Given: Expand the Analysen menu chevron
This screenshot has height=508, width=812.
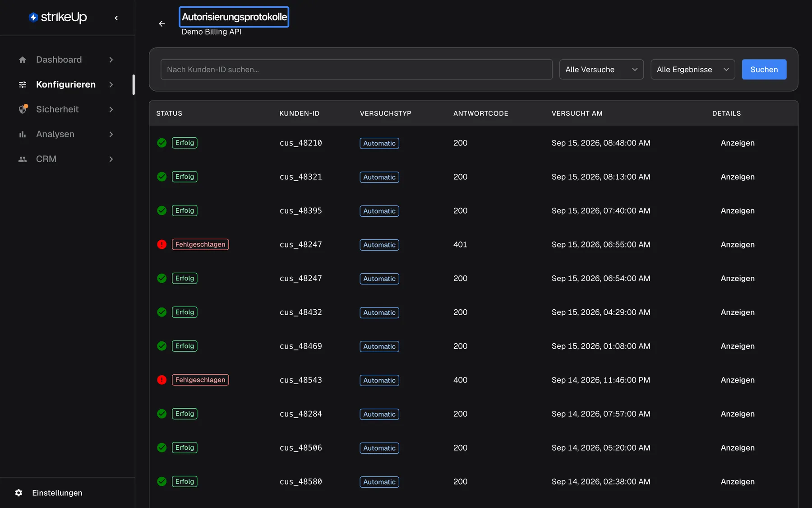Looking at the screenshot, I should (111, 134).
